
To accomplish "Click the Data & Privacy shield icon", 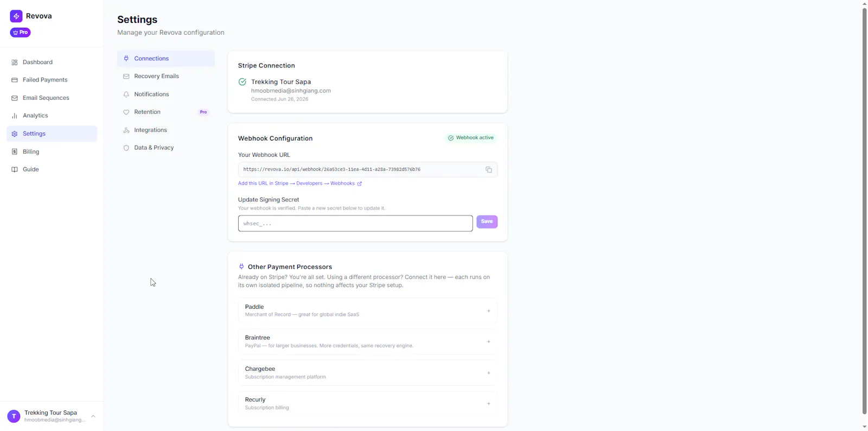I will (126, 148).
